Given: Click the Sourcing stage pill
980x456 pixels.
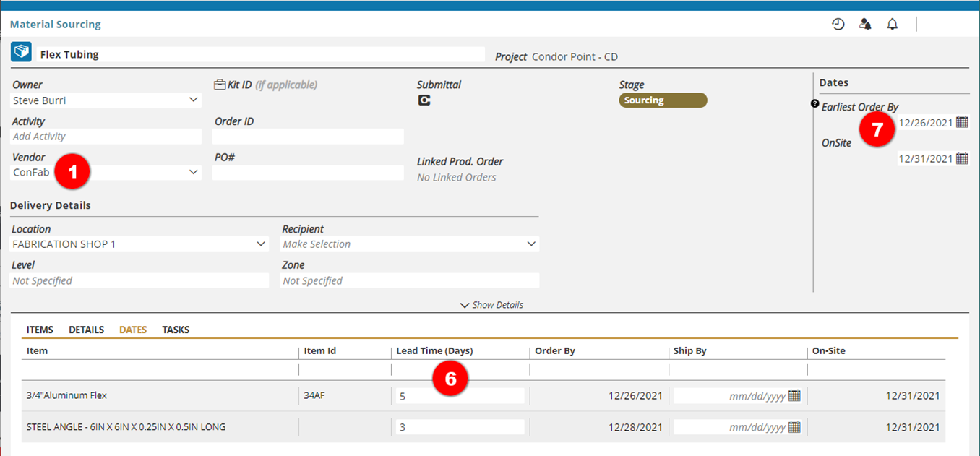Looking at the screenshot, I should [x=663, y=100].
